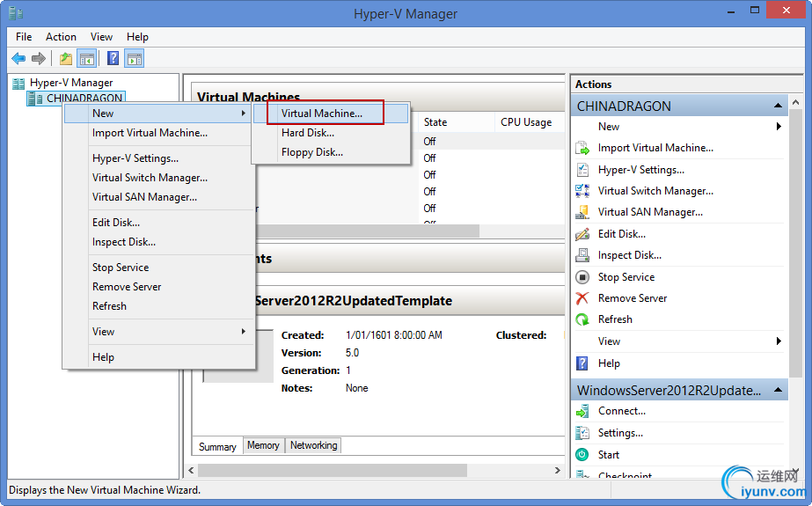
Task: Switch to the Memory tab
Action: 263,445
